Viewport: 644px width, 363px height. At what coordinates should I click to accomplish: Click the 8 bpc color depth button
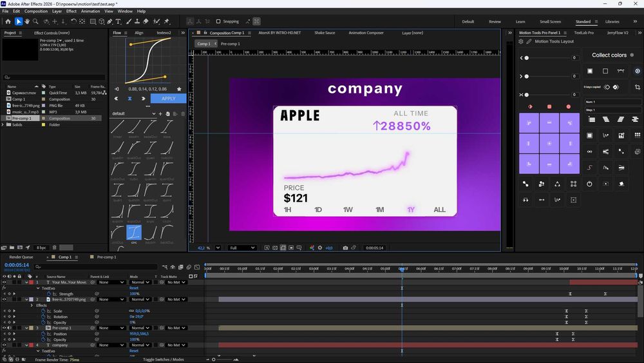(x=41, y=248)
